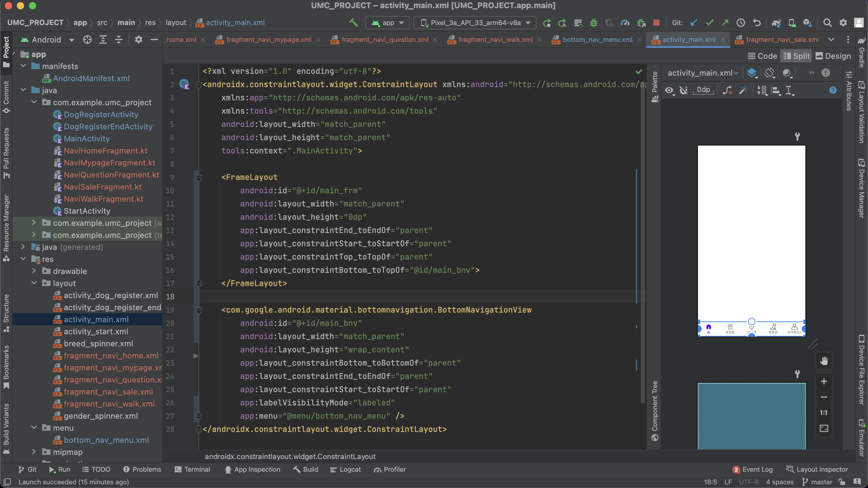
Task: Switch to bottom_nav_menu.xml tab
Action: pos(597,40)
